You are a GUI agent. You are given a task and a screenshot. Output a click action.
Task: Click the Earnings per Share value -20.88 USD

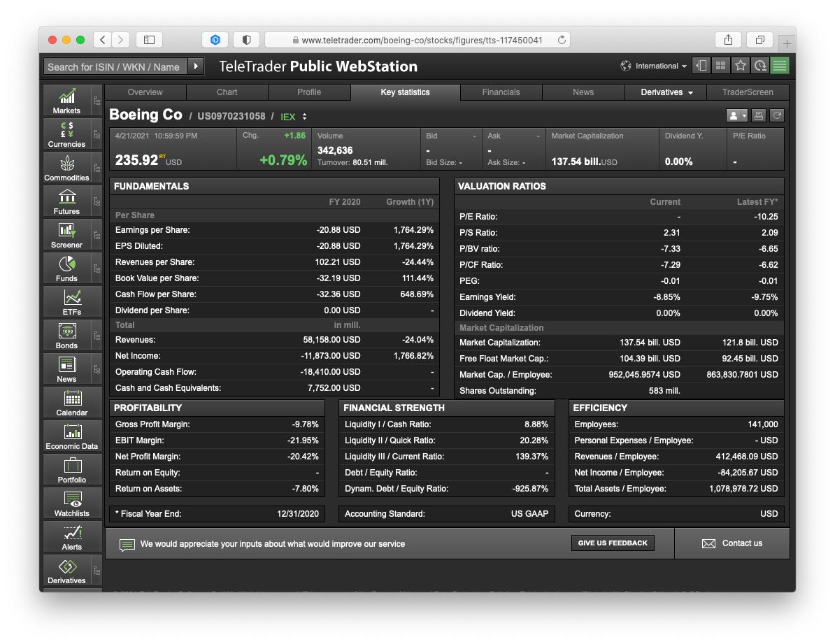tap(338, 230)
